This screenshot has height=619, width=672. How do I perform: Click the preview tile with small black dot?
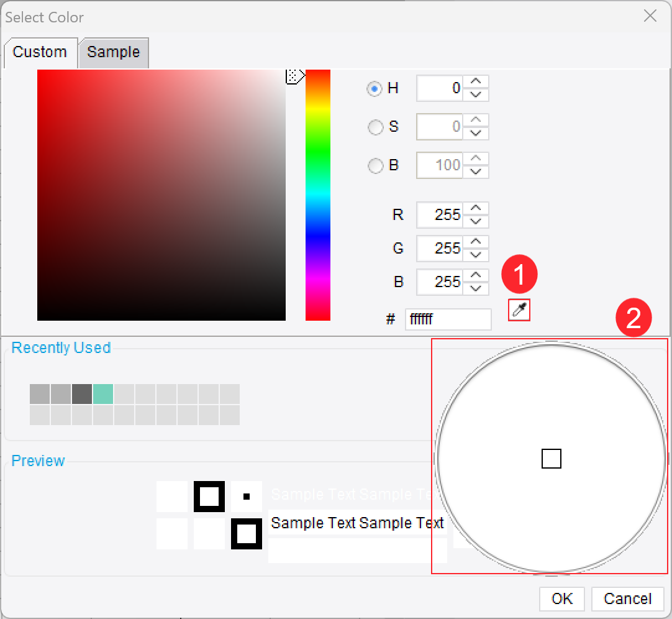(247, 497)
